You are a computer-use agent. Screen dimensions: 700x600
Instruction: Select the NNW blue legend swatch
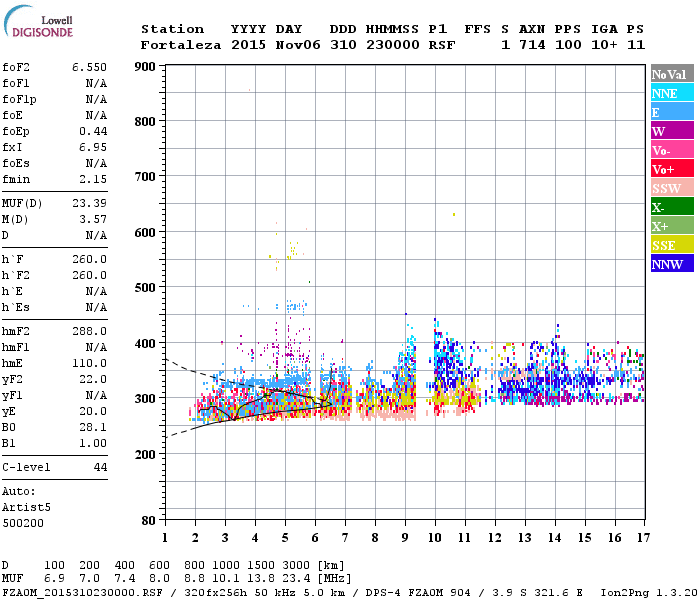point(672,264)
